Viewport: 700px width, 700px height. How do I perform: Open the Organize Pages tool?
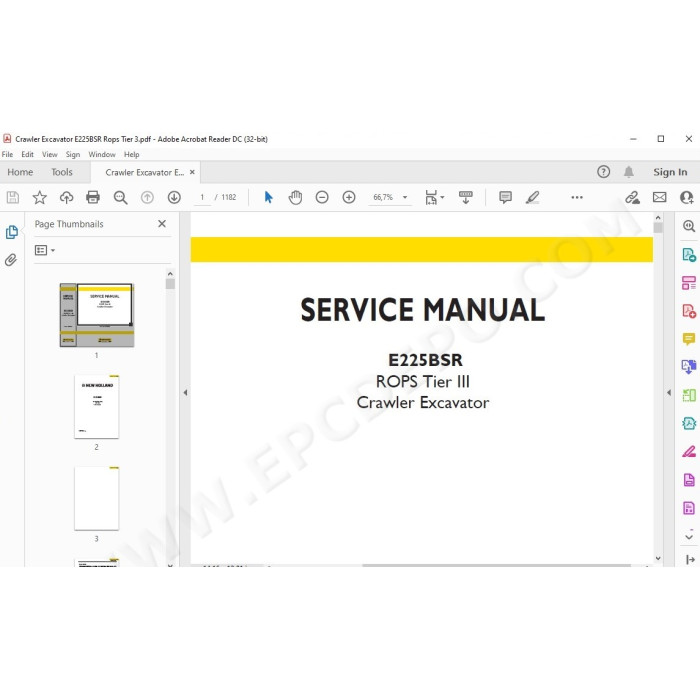point(689,395)
